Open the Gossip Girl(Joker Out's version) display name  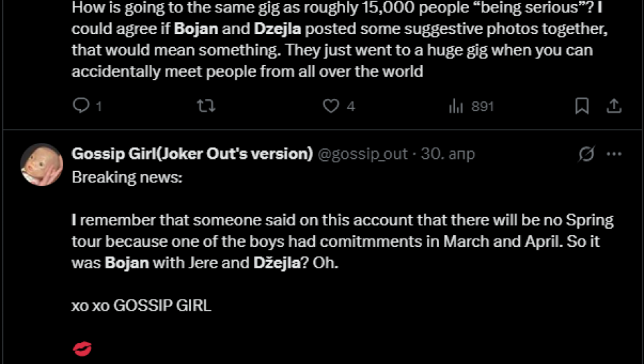(192, 154)
